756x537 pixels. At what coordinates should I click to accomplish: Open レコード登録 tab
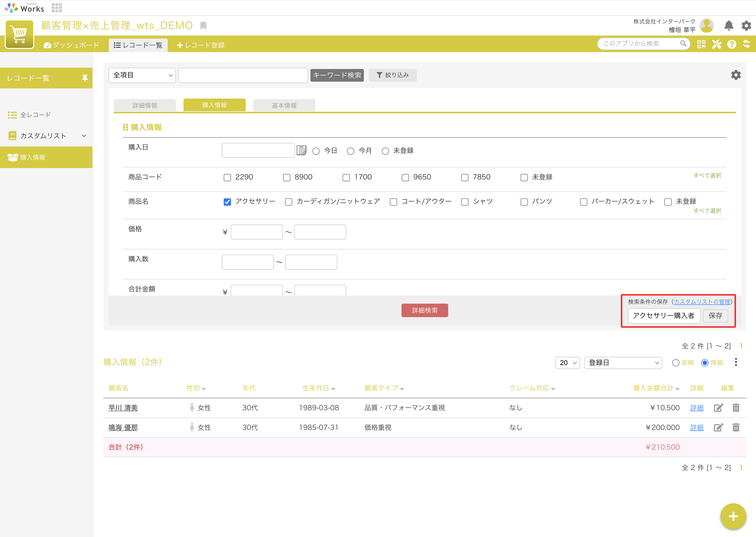coord(201,45)
